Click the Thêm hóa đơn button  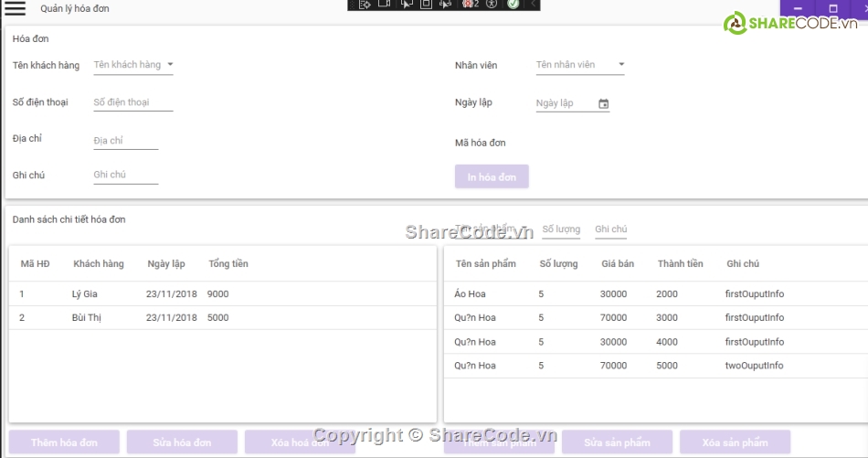click(63, 442)
